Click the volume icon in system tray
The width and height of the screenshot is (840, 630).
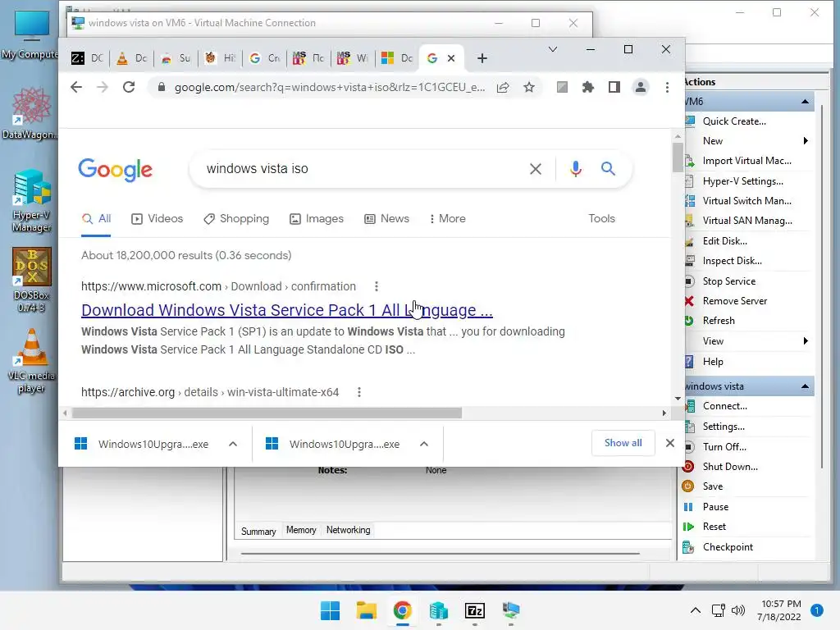click(x=738, y=610)
